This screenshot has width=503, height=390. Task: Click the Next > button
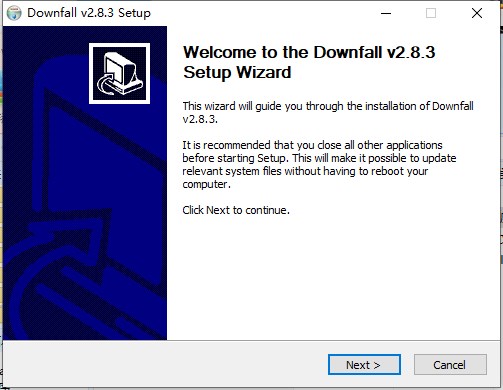click(364, 364)
